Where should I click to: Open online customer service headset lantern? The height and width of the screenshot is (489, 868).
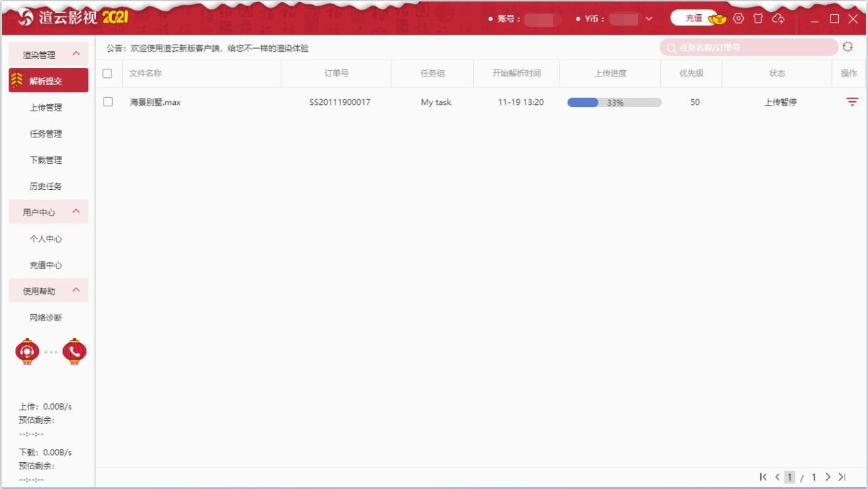27,351
